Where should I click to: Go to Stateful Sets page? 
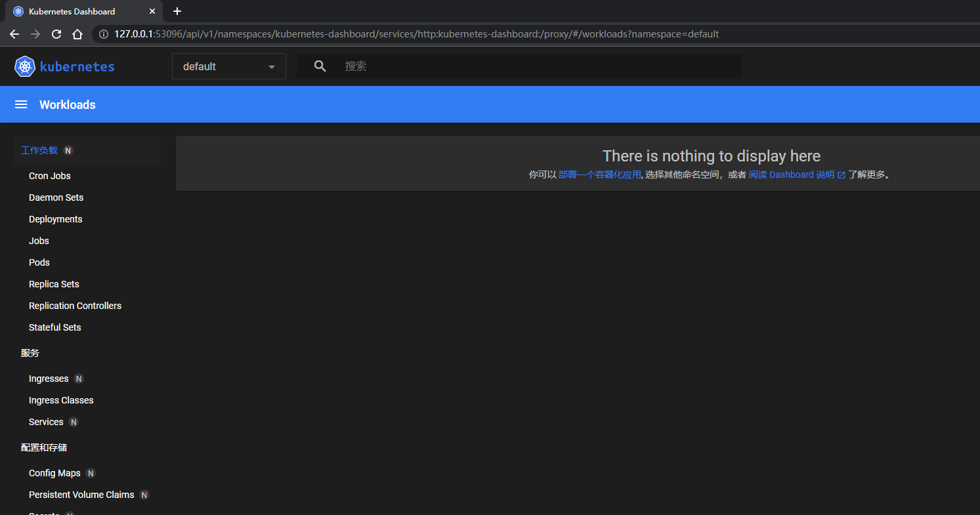[x=55, y=327]
